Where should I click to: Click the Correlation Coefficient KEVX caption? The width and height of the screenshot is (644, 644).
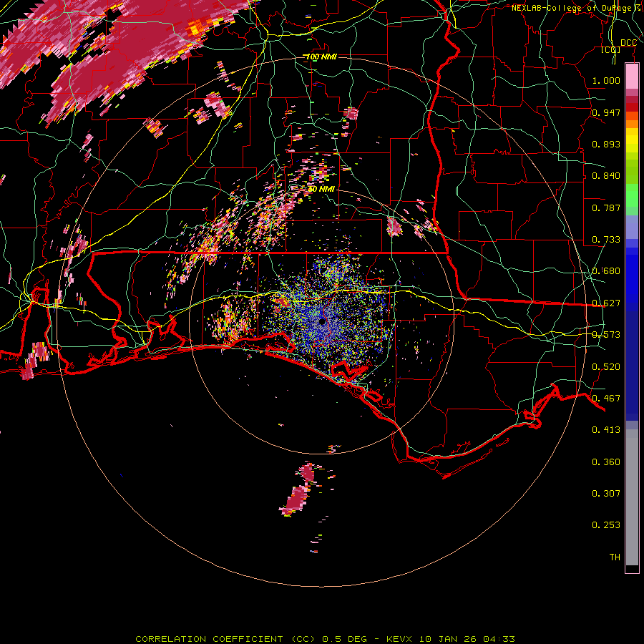point(325,639)
